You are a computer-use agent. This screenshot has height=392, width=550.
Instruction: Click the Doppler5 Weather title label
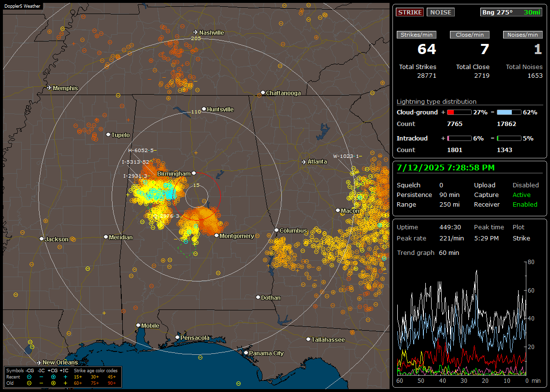point(22,6)
